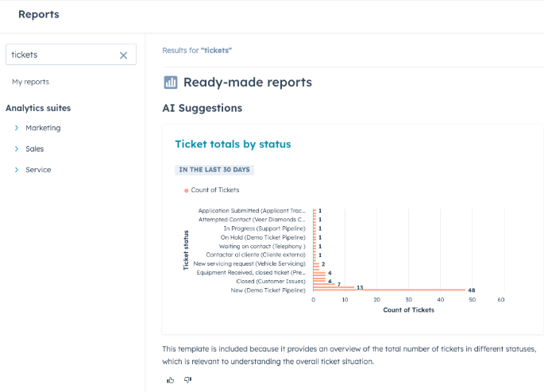Open Ticket totals by status report

coord(233,144)
